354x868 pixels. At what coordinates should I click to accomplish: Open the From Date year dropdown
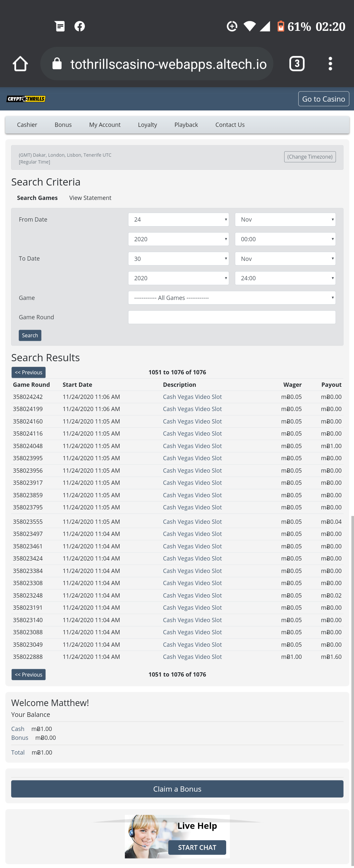[x=178, y=239]
